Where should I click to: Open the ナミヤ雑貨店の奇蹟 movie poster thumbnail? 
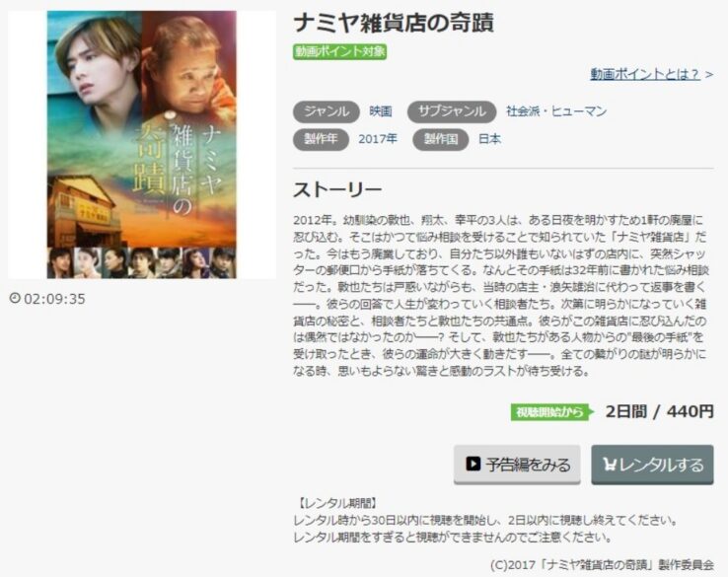[x=142, y=144]
